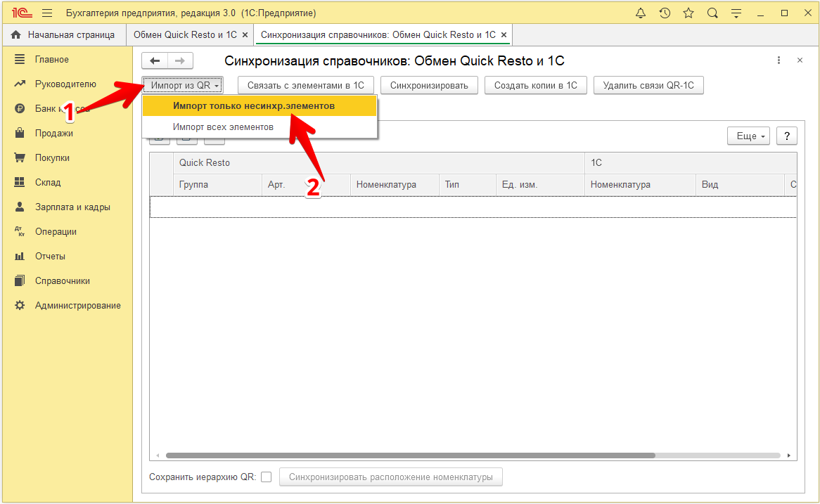Open the history clock icon

pos(665,13)
